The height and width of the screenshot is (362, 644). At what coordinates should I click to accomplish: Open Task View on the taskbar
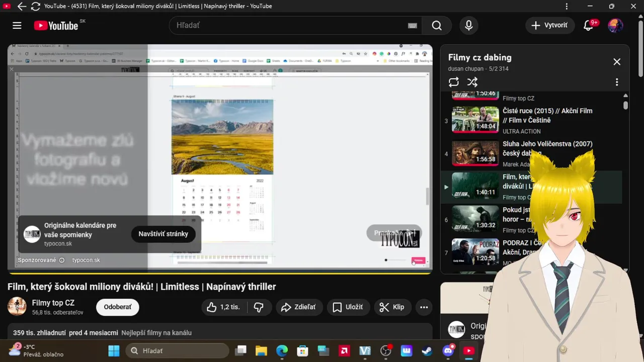242,350
